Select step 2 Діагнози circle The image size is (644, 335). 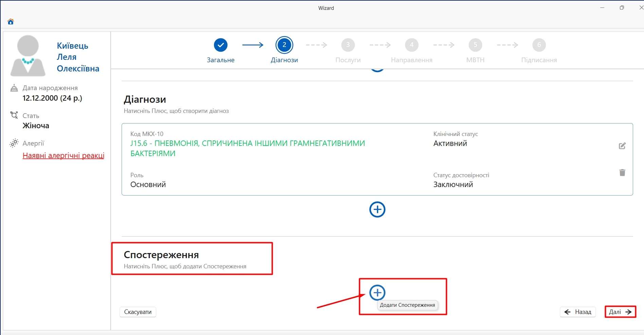(284, 45)
